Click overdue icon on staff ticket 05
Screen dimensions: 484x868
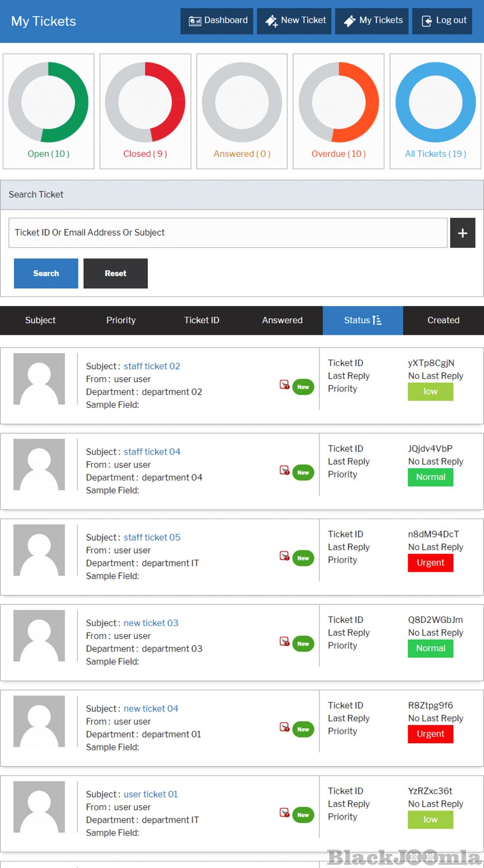(x=284, y=556)
